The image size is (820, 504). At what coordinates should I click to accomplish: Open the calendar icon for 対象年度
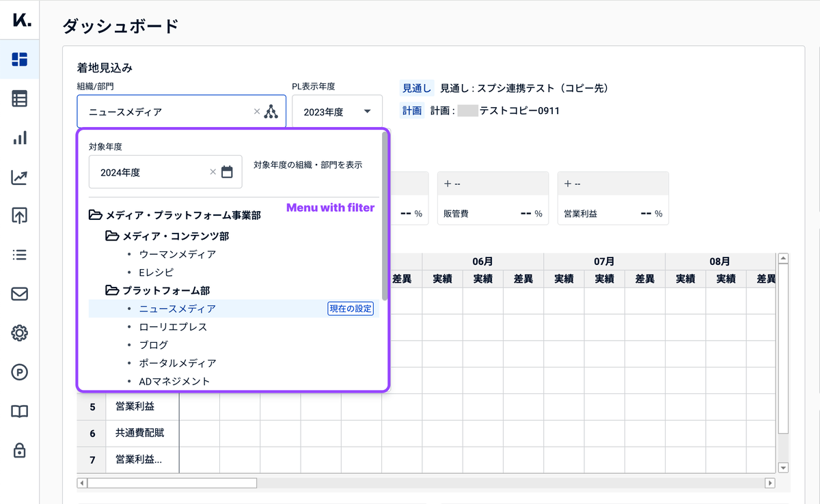(228, 172)
